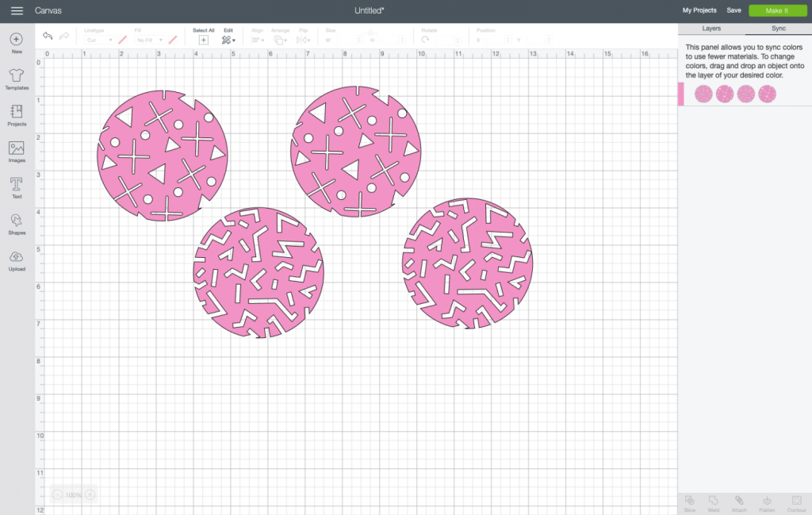
Task: Open the Linetype Cut dropdown
Action: [99, 40]
